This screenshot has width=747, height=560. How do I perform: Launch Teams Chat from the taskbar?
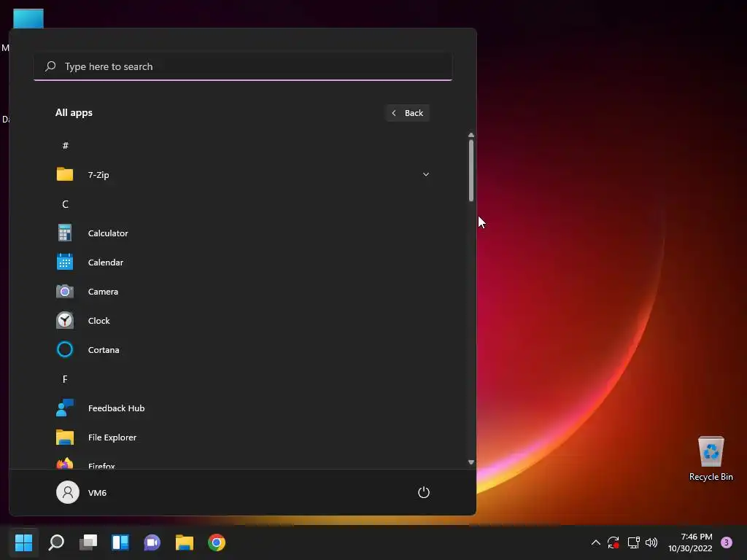coord(152,542)
